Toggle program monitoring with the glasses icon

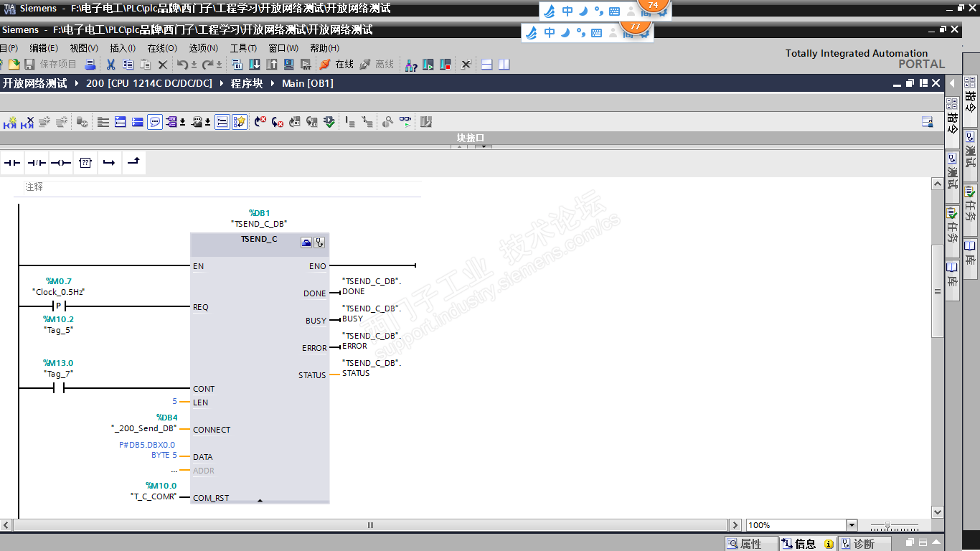point(406,122)
